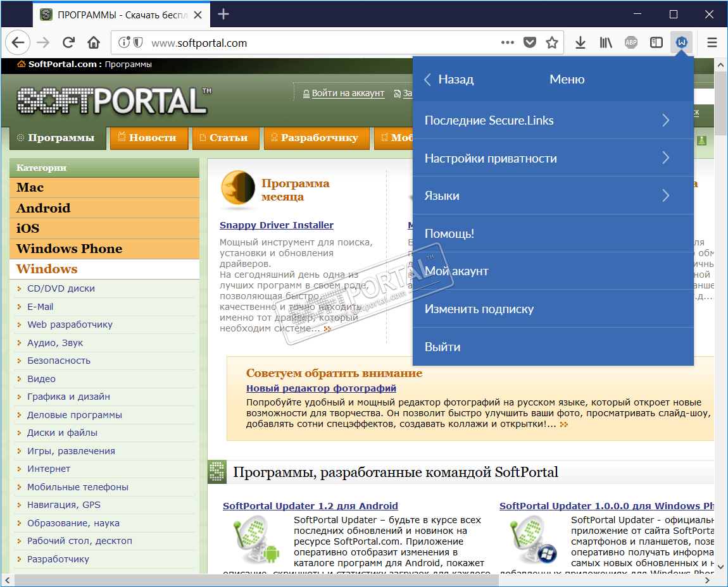
Task: Click the green SoftPortal programs section icon
Action: [217, 472]
